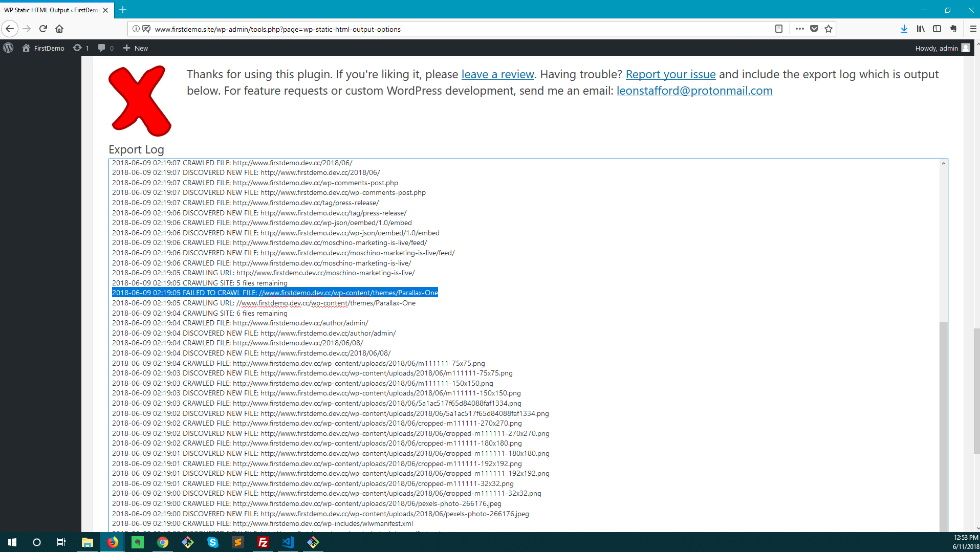
Task: Open the Evernote Web Clipper extension
Action: (x=953, y=29)
